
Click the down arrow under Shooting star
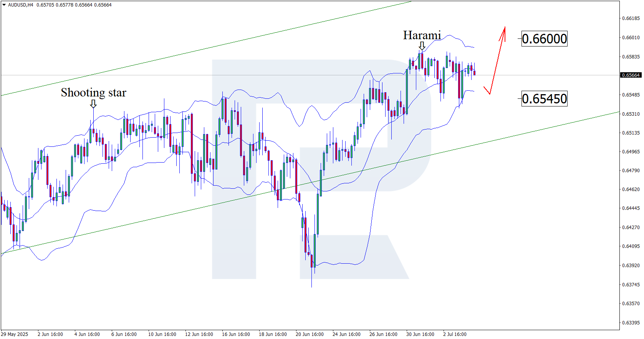pyautogui.click(x=93, y=104)
